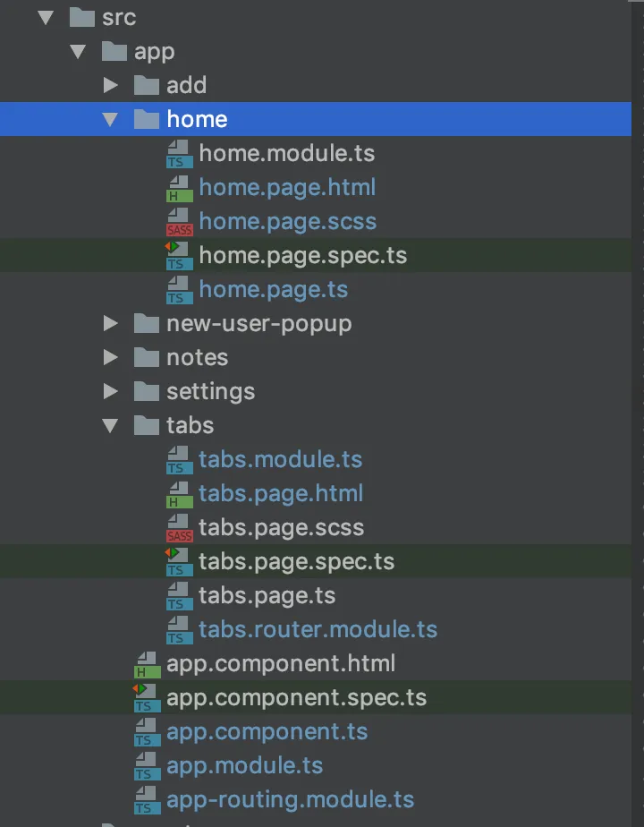
Task: Select the app.module.ts file
Action: tap(244, 766)
